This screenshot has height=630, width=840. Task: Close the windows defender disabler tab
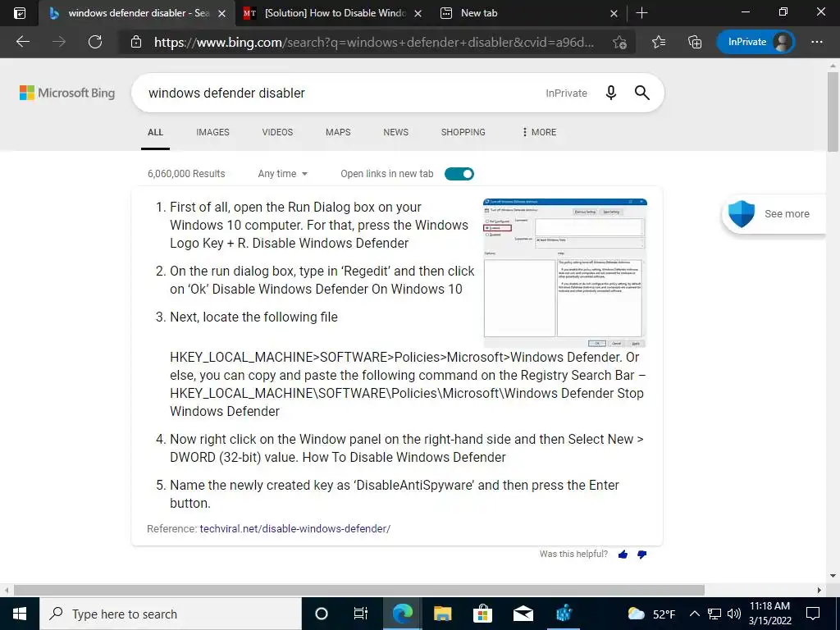(x=221, y=13)
